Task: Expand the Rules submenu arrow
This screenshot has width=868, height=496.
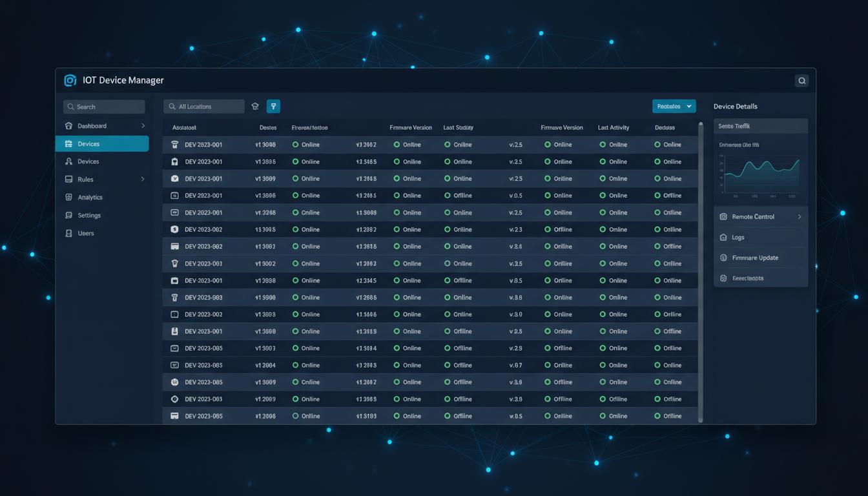Action: pyautogui.click(x=143, y=179)
